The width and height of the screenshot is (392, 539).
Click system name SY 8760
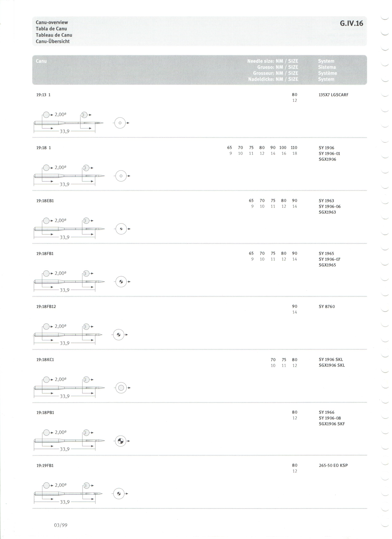(329, 309)
